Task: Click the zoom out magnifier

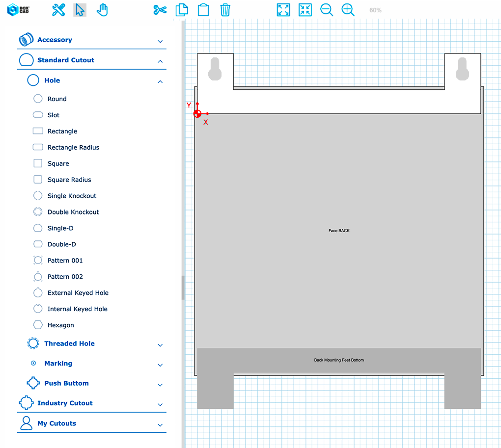Action: point(327,10)
